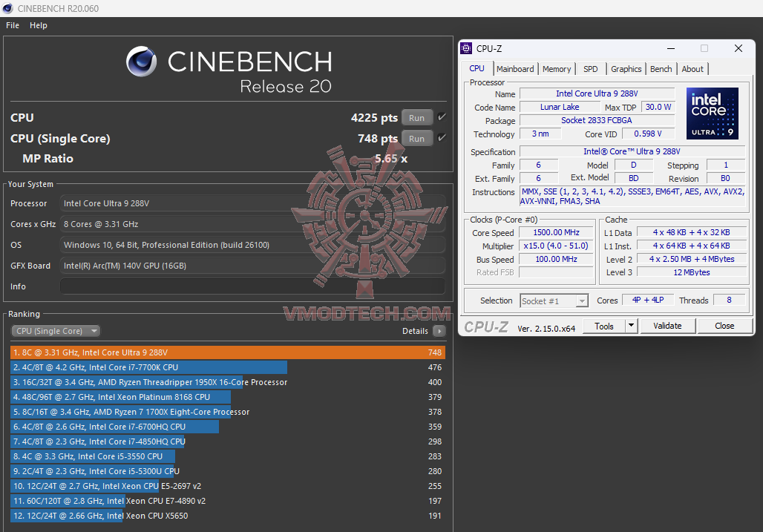Select ranking row Intel Core i7-6700HQ CPU
The image size is (763, 532).
pos(227,427)
